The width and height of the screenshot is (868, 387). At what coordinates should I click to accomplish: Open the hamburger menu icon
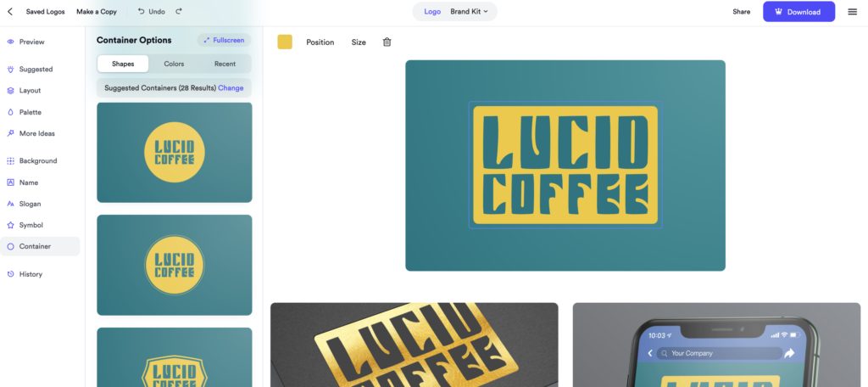coord(853,12)
